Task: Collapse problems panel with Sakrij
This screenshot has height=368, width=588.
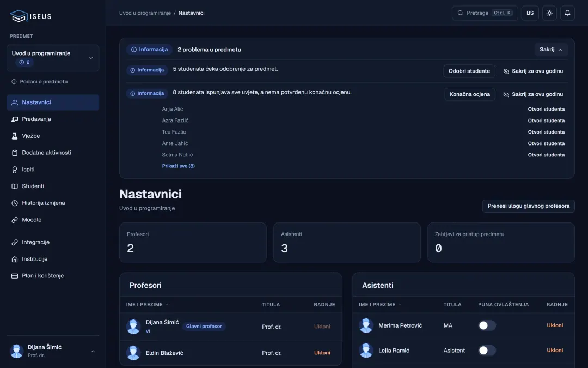Action: coord(551,50)
